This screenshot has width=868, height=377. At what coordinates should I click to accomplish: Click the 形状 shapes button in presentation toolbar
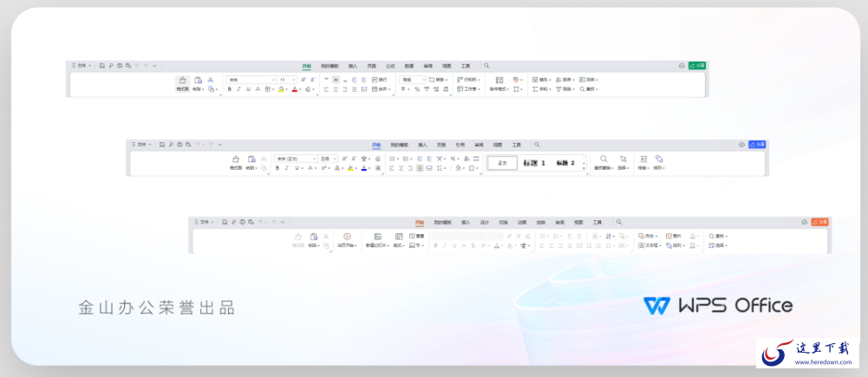647,236
